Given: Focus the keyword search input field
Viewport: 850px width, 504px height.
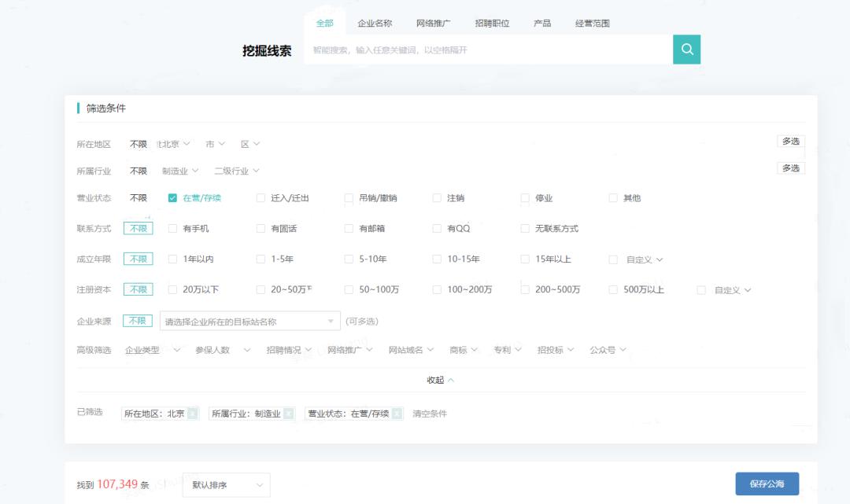Looking at the screenshot, I should [x=488, y=50].
